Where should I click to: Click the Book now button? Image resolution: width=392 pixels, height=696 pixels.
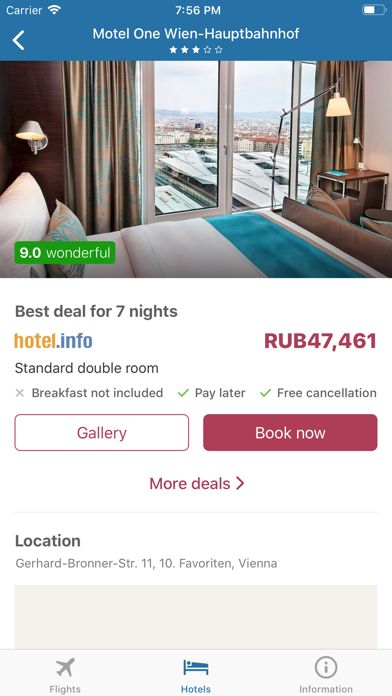tap(290, 433)
